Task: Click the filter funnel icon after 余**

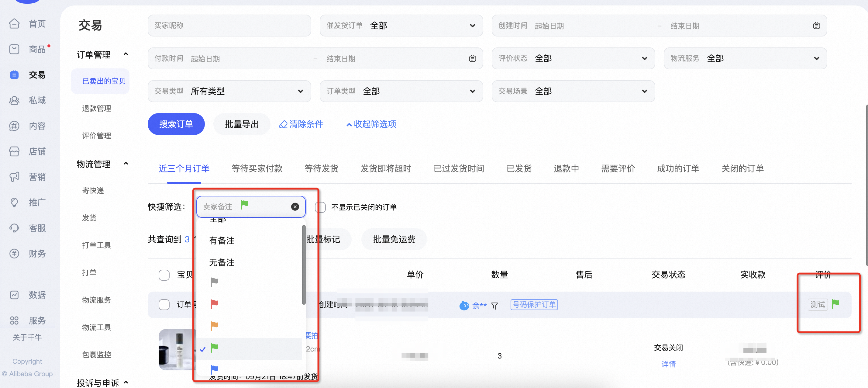Action: pos(494,306)
